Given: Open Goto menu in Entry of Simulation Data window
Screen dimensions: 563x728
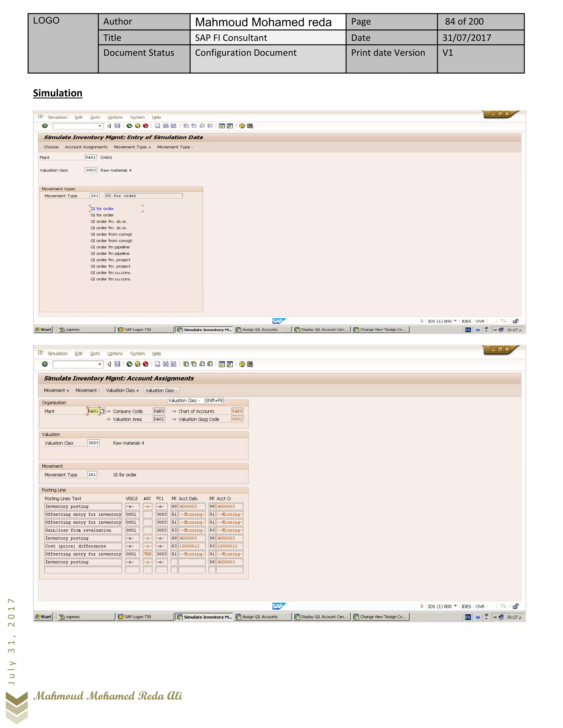Looking at the screenshot, I should click(95, 117).
